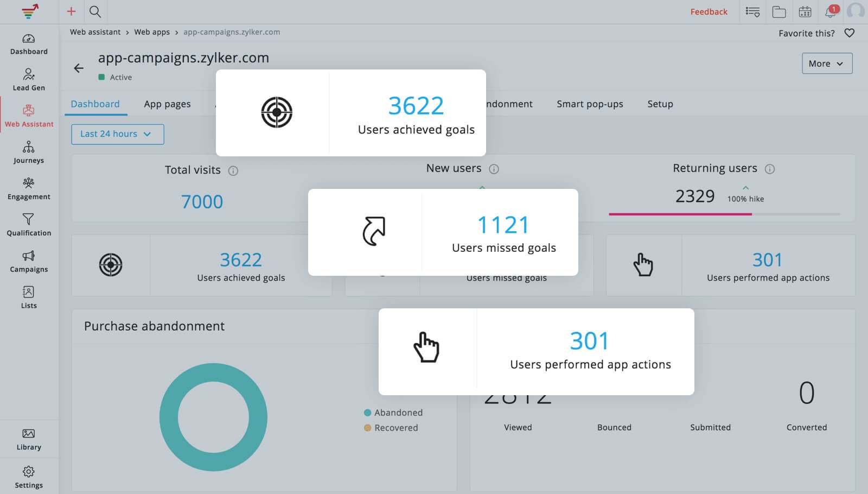Viewport: 868px width, 494px height.
Task: Open Library in the sidebar
Action: coord(29,440)
